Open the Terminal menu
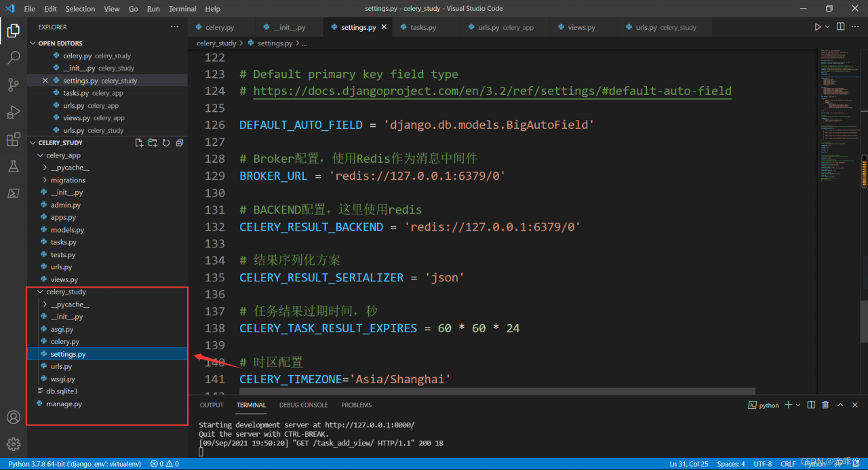Viewport: 868px width, 470px height. (182, 9)
